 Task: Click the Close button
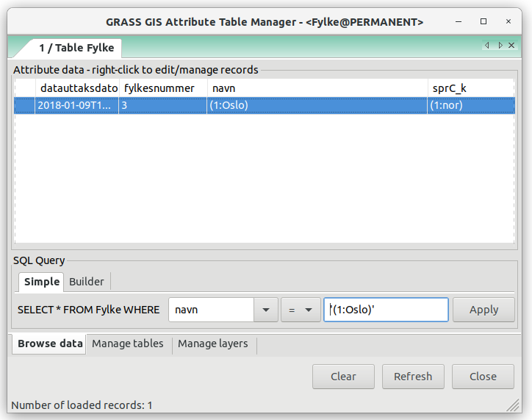(483, 377)
